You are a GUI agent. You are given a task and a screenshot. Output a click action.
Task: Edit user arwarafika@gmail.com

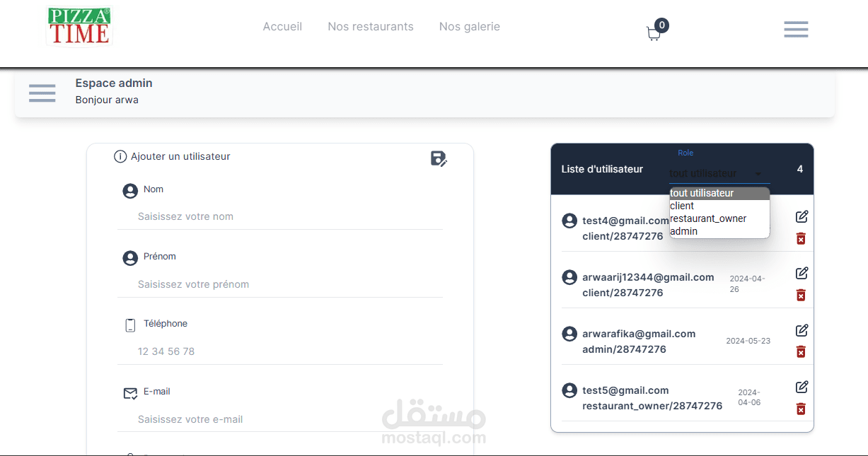click(x=802, y=330)
